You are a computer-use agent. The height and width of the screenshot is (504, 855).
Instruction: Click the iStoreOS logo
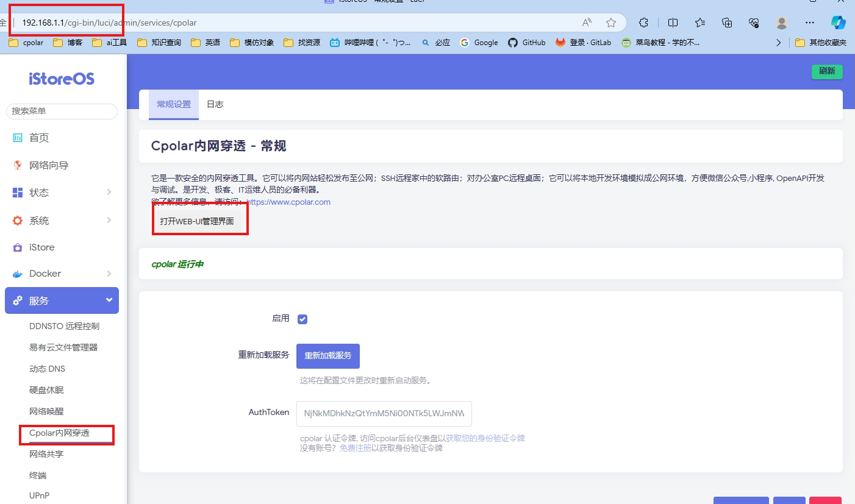point(62,79)
